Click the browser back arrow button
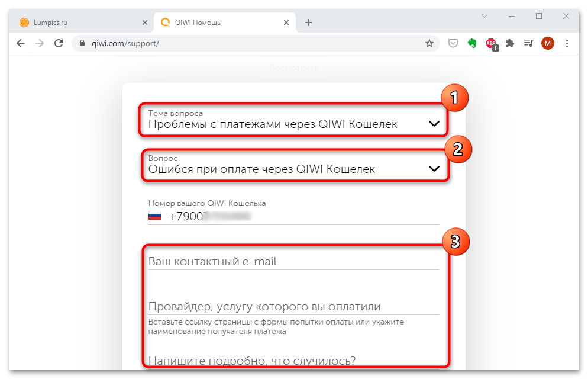Image resolution: width=588 pixels, height=379 pixels. click(x=21, y=43)
